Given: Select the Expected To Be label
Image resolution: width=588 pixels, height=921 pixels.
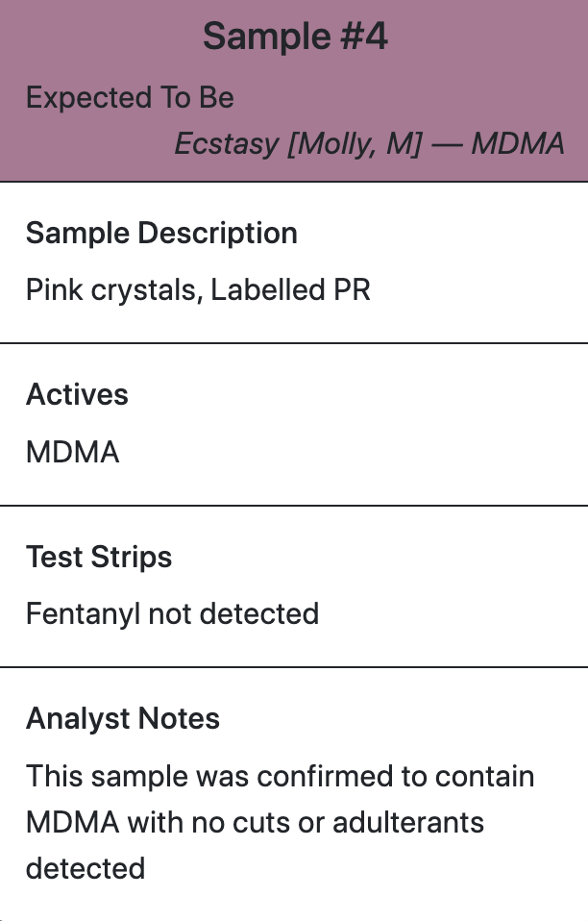Looking at the screenshot, I should pyautogui.click(x=130, y=97).
